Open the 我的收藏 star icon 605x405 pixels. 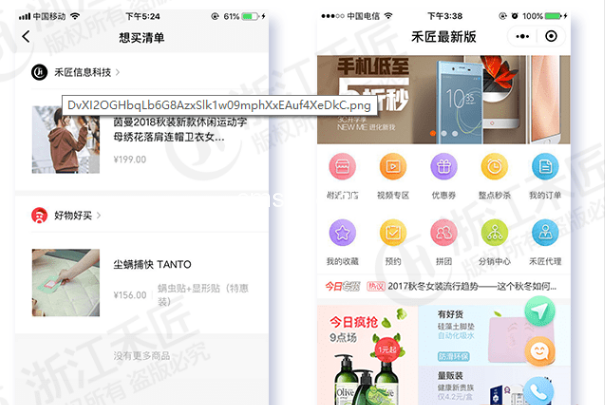pos(342,233)
